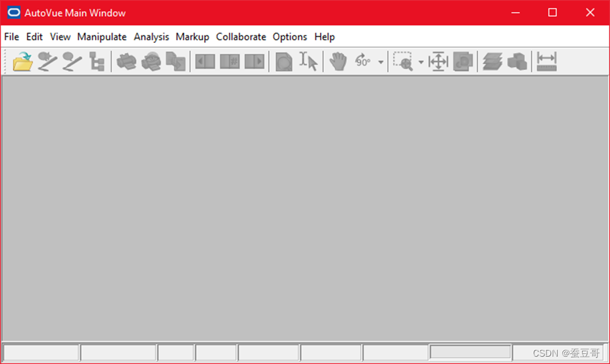Click the overlay pages icon after Zoom Fit
610x364 pixels.
click(x=463, y=62)
